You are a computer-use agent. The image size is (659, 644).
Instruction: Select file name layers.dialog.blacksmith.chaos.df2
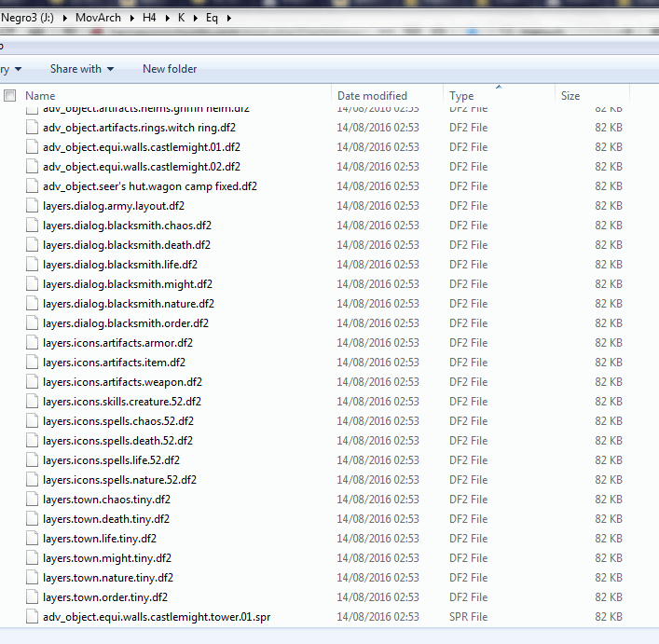(127, 226)
